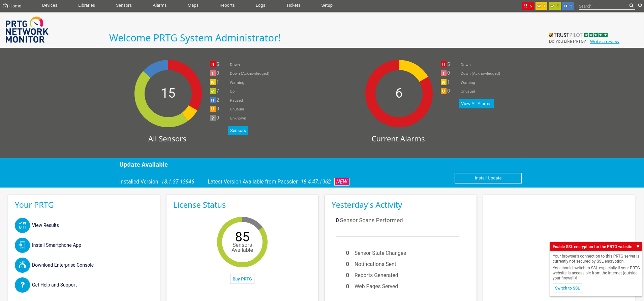Click yellow Warning sensors badge in header

click(541, 6)
